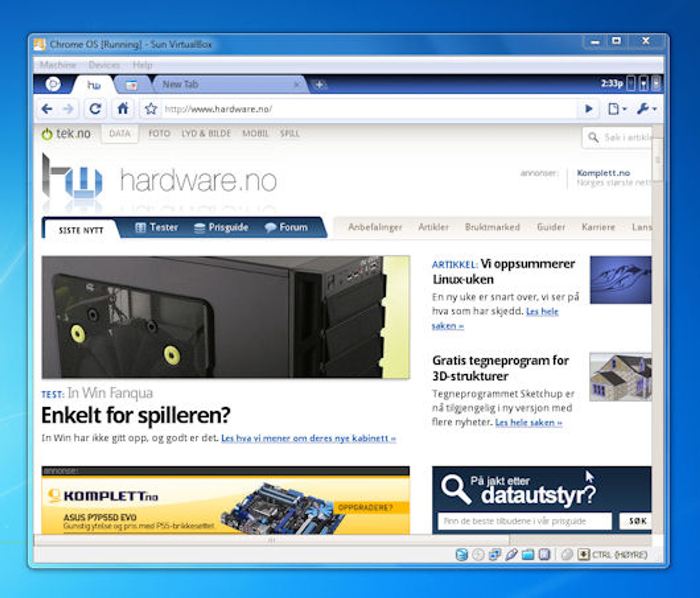
Task: Go to Artikler
Action: pyautogui.click(x=433, y=227)
